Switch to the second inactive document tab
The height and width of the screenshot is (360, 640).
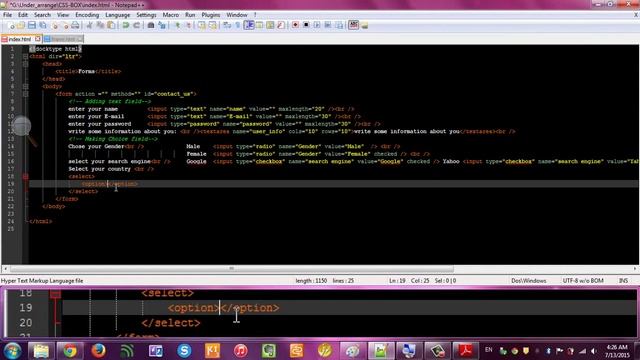pyautogui.click(x=63, y=39)
